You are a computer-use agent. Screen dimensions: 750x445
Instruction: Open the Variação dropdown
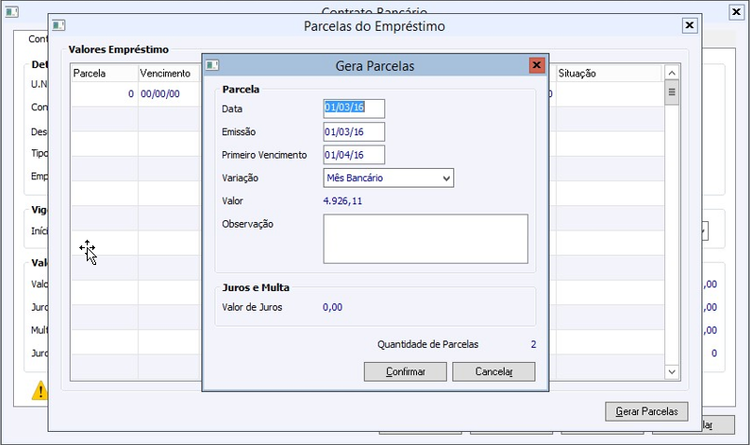pos(446,178)
